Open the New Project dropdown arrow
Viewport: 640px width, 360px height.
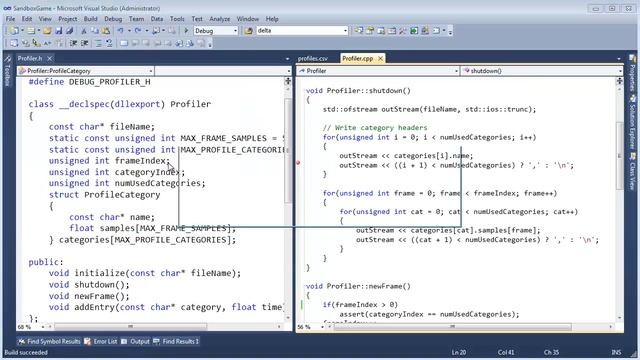(22, 31)
